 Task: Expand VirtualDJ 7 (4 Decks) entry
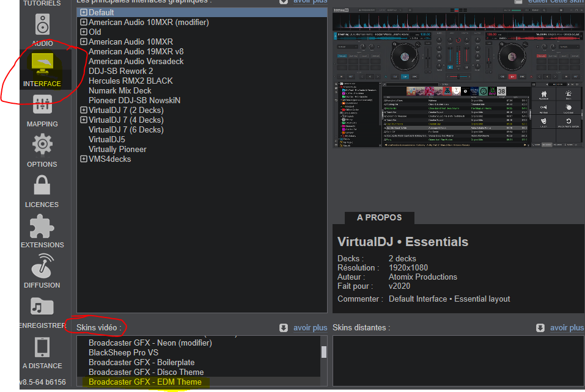click(x=84, y=120)
